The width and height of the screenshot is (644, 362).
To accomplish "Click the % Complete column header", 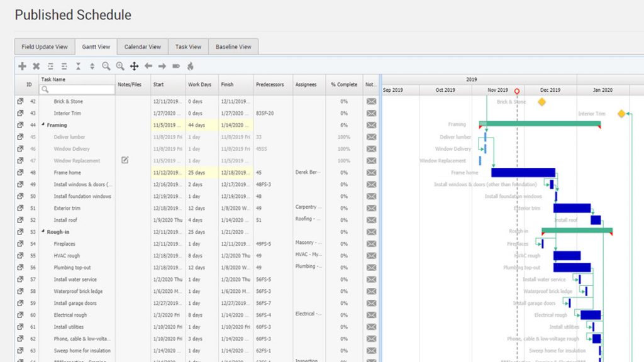I will pyautogui.click(x=343, y=84).
